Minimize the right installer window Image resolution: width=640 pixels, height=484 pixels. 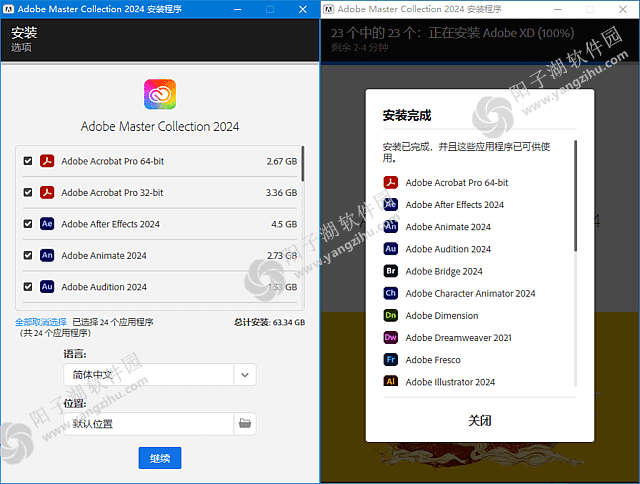[x=558, y=9]
